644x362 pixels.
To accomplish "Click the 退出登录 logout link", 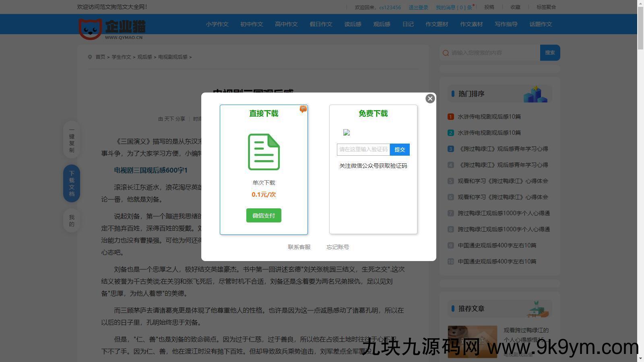I will [418, 7].
